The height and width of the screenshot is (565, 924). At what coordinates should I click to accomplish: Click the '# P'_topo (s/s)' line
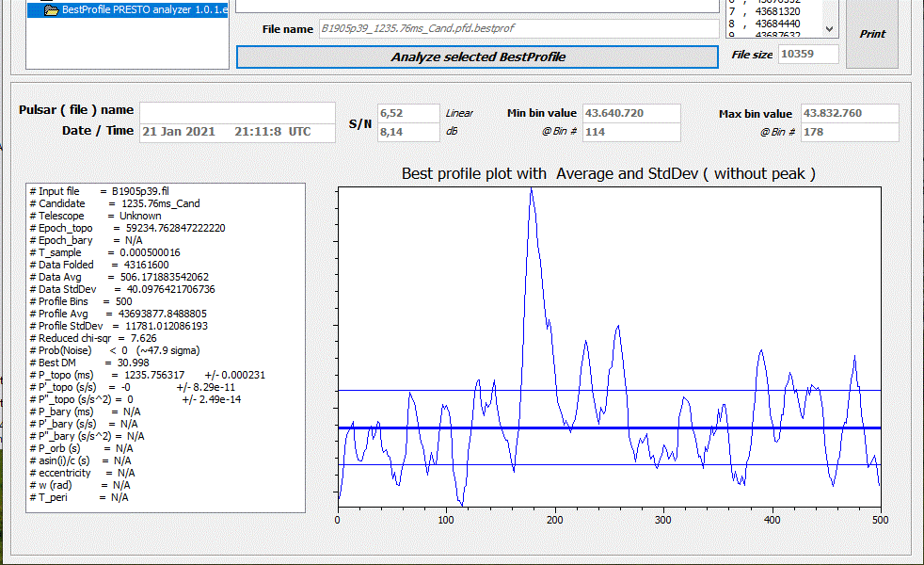(133, 387)
